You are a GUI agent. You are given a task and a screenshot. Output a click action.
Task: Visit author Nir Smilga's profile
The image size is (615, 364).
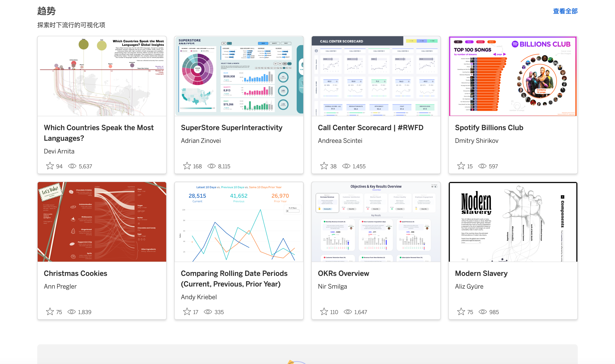(332, 286)
